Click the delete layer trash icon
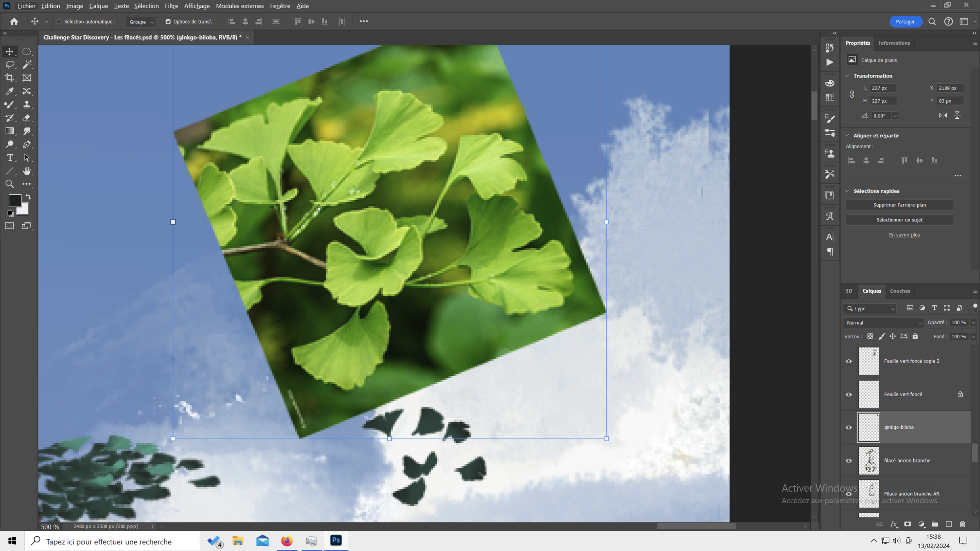The width and height of the screenshot is (980, 551). point(962,524)
